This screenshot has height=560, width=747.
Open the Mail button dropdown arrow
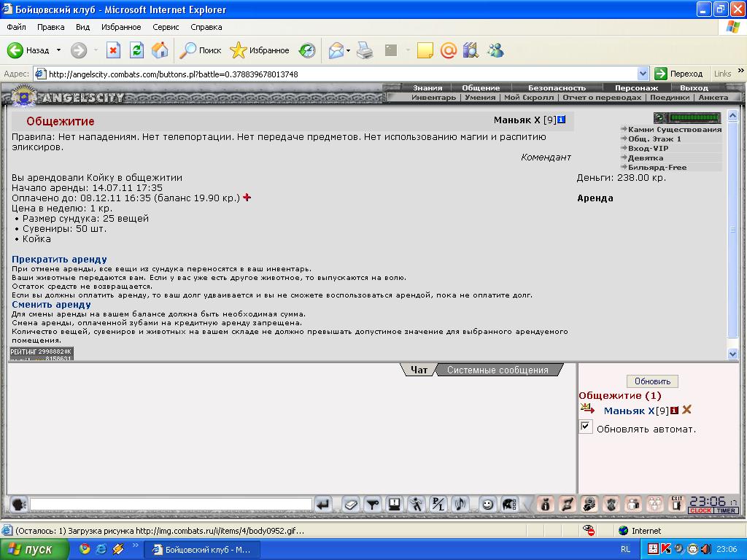click(348, 50)
